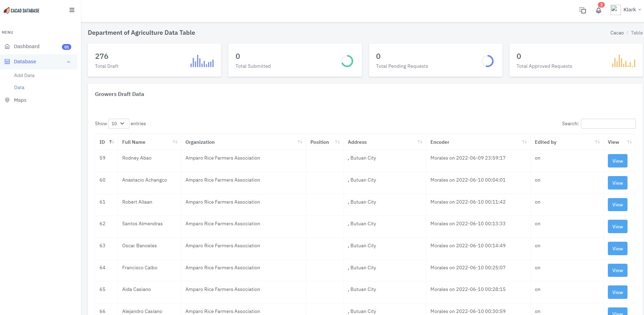View record for Robert Allaan
Viewport: 644px width, 315px height.
pos(617,205)
